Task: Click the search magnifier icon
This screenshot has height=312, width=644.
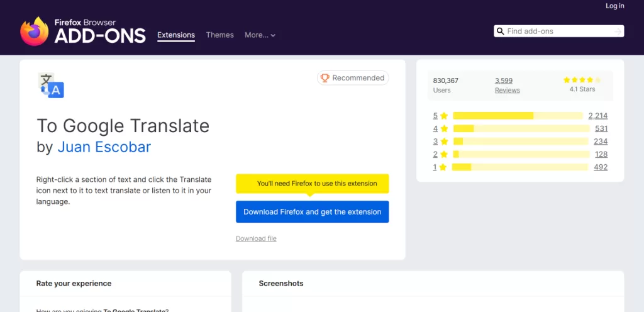Action: coord(500,31)
